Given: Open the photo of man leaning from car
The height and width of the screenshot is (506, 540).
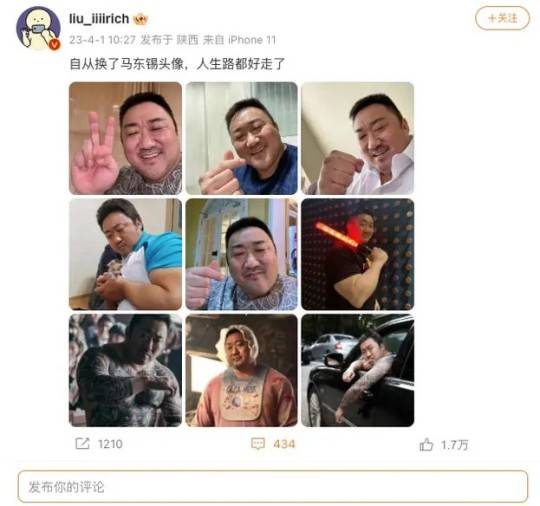Looking at the screenshot, I should click(x=357, y=370).
